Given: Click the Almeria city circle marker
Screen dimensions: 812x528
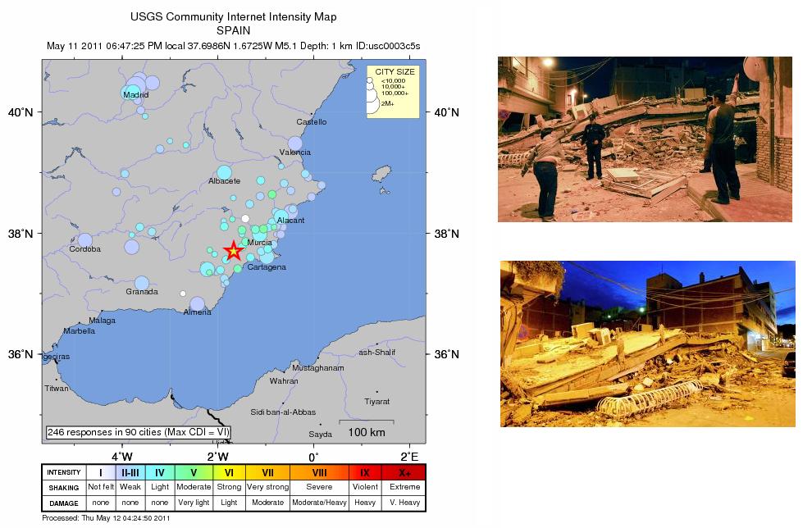Looking at the screenshot, I should (197, 303).
